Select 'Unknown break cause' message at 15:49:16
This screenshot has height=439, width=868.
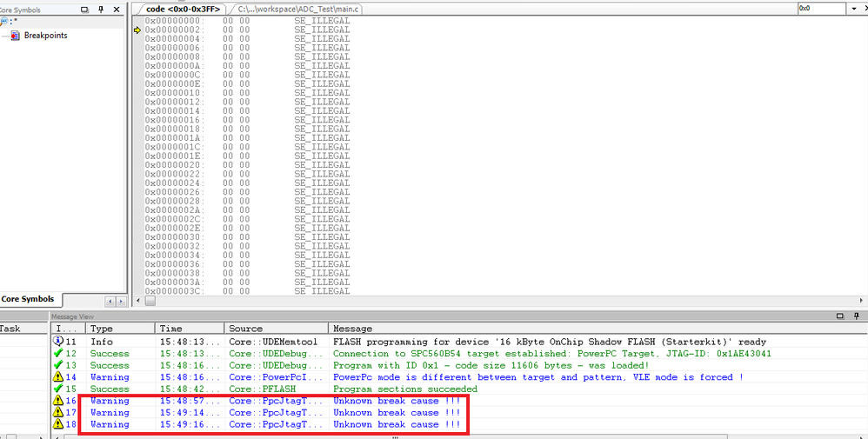tap(397, 424)
